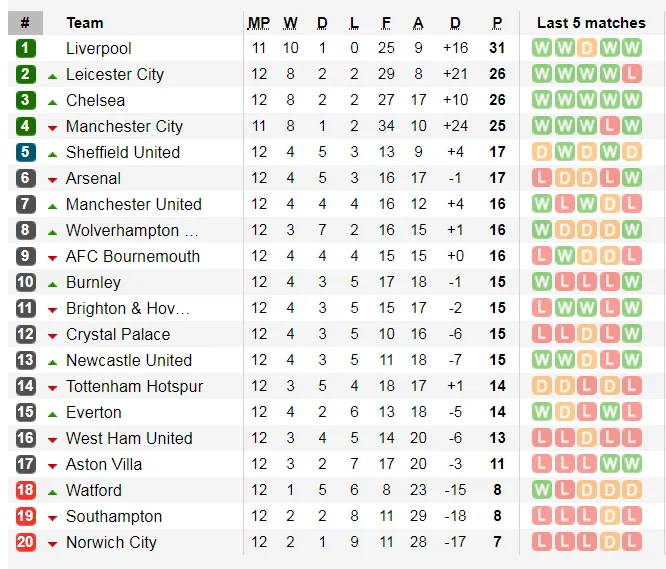Click Liverpool's green position 1 badge
This screenshot has height=569, width=666.
pyautogui.click(x=25, y=48)
